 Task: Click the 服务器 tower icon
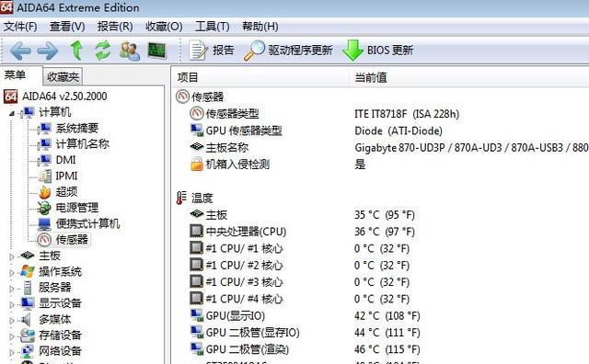[28, 288]
